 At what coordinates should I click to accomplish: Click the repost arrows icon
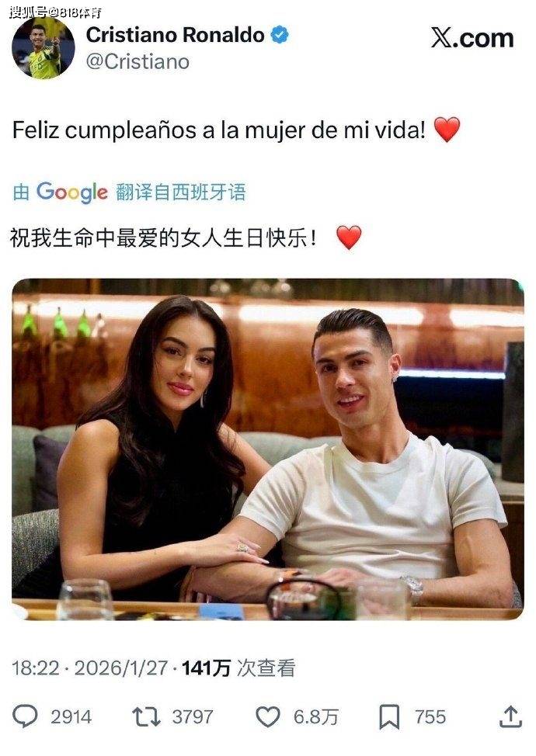click(146, 717)
